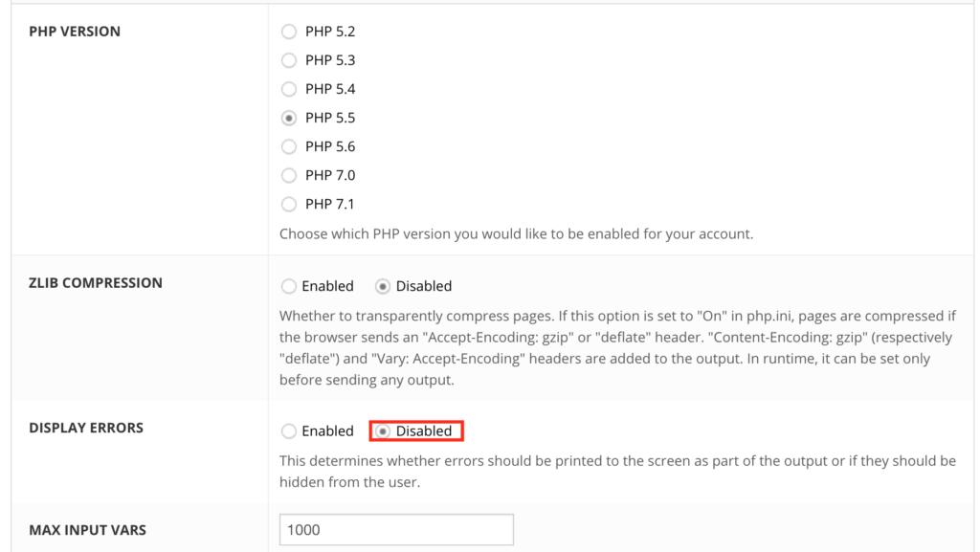Select PHP 5.3 as the version
Image resolution: width=980 pixels, height=552 pixels.
[x=289, y=60]
